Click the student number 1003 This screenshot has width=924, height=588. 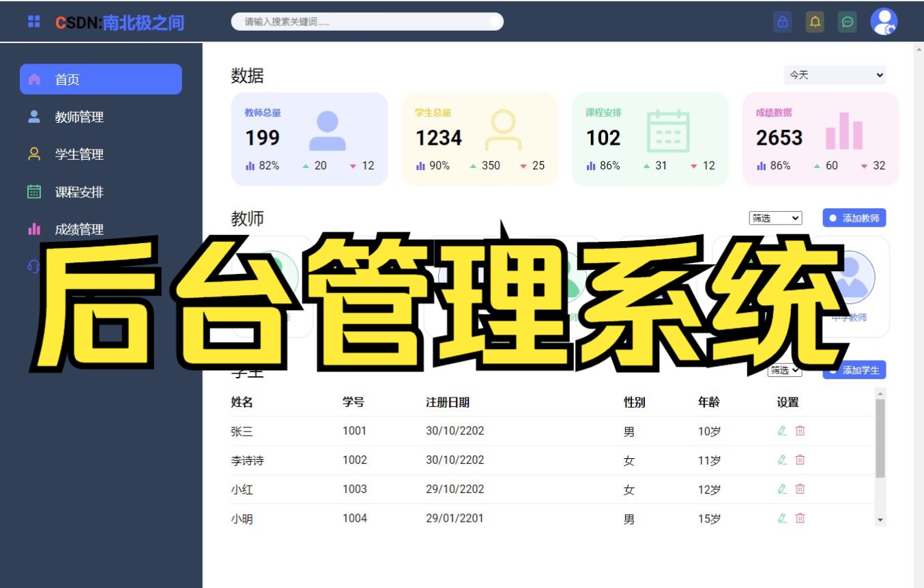tap(355, 489)
